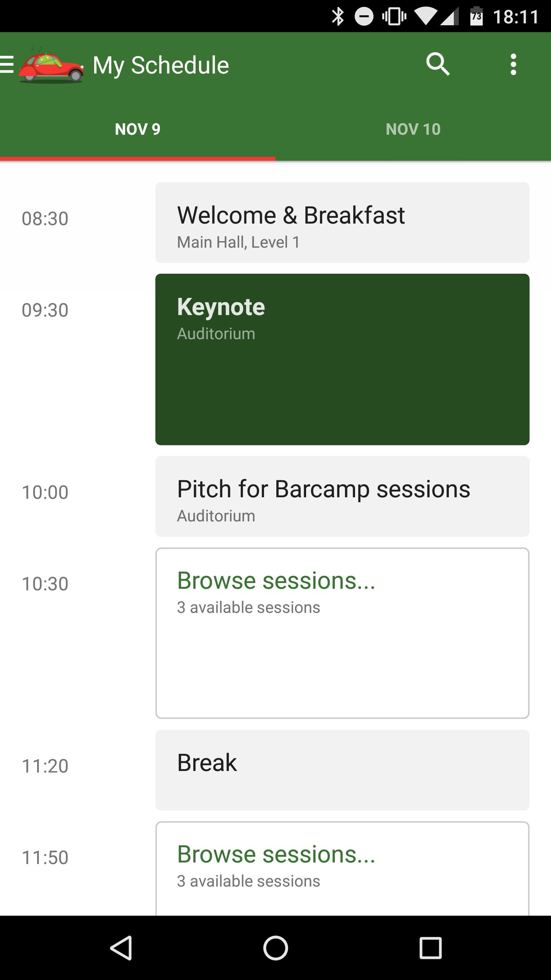Expand the 11:50 Browse sessions list

tap(342, 861)
